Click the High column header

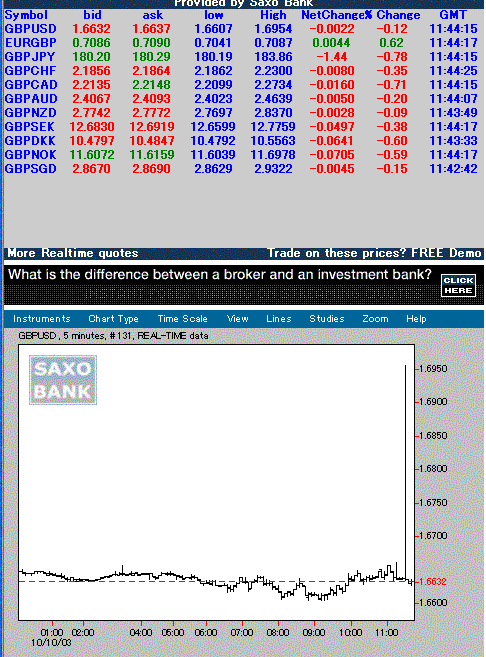[x=273, y=15]
